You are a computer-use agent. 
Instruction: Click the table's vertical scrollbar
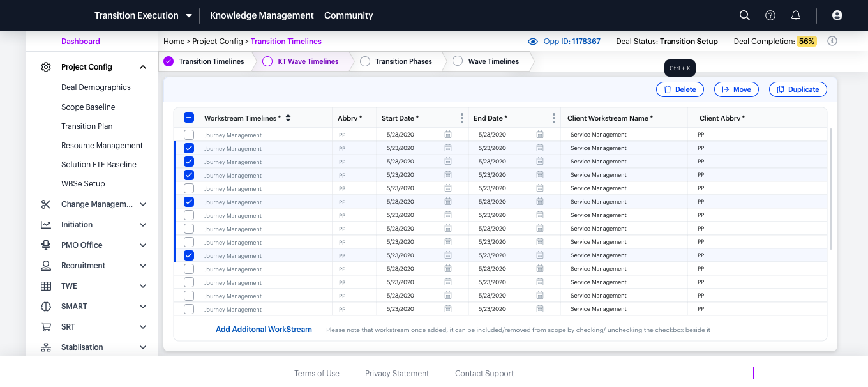coord(830,188)
